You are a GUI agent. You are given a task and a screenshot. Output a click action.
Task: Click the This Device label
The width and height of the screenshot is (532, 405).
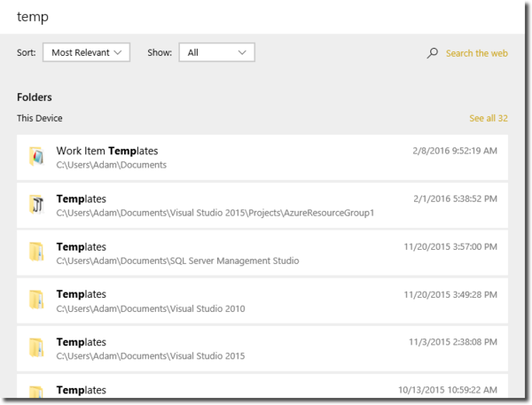40,118
